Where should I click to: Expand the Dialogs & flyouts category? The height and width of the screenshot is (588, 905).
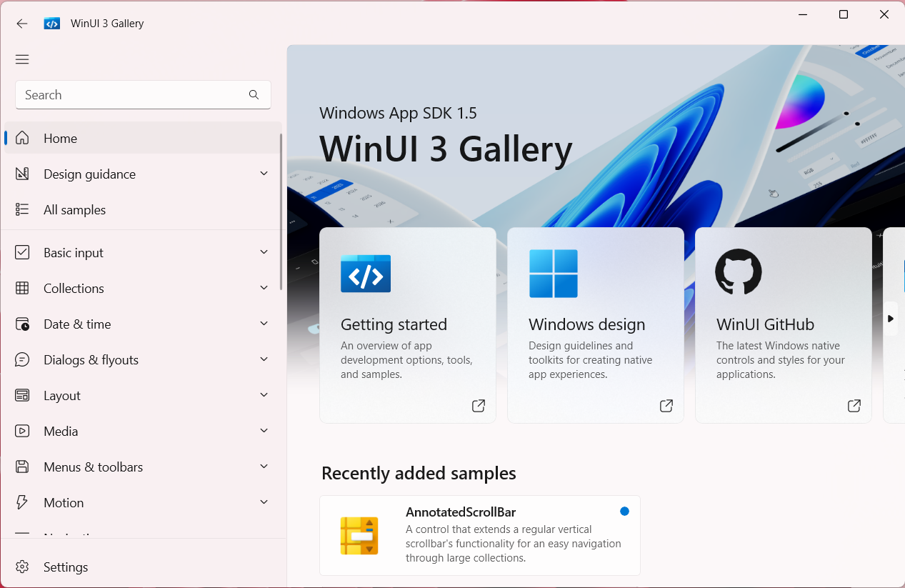pos(264,359)
